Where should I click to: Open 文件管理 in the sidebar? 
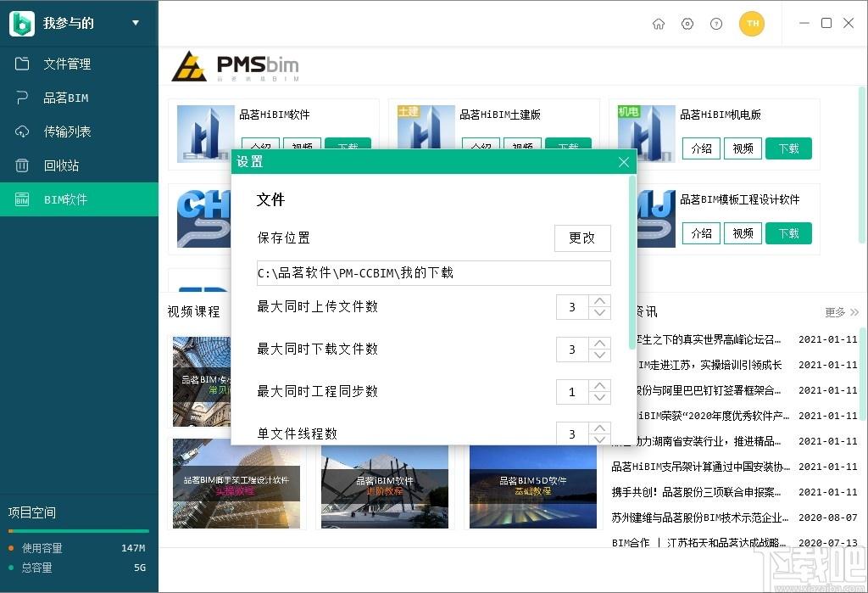(79, 64)
